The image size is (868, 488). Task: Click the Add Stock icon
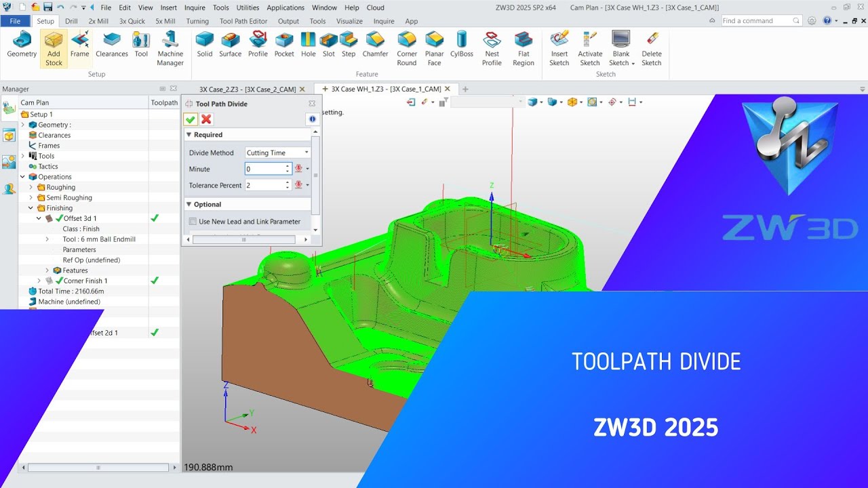54,48
